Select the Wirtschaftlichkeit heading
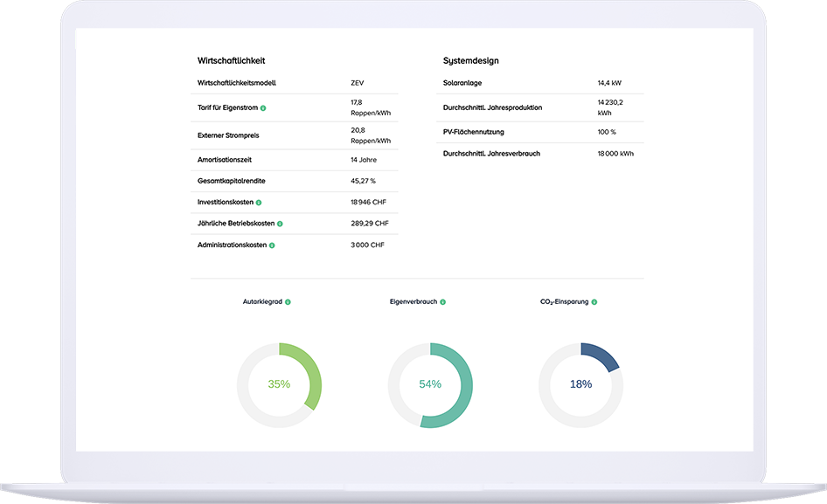827x504 pixels. [x=231, y=60]
